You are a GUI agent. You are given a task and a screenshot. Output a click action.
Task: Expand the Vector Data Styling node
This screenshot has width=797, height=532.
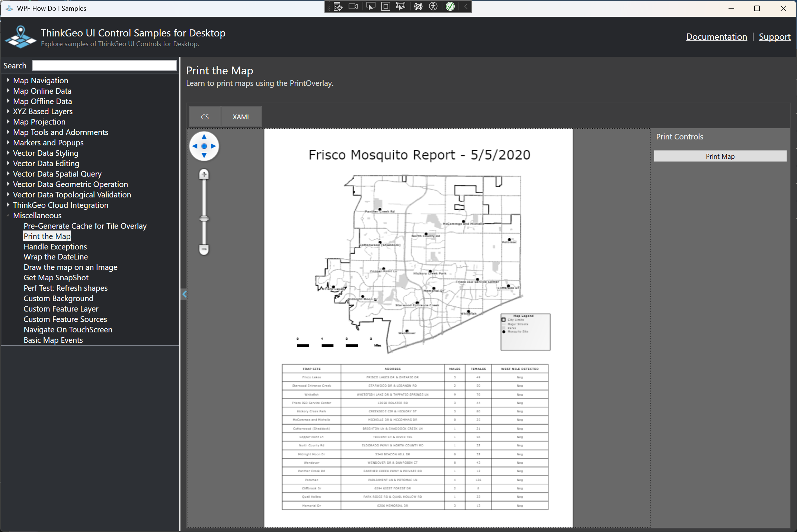point(8,153)
